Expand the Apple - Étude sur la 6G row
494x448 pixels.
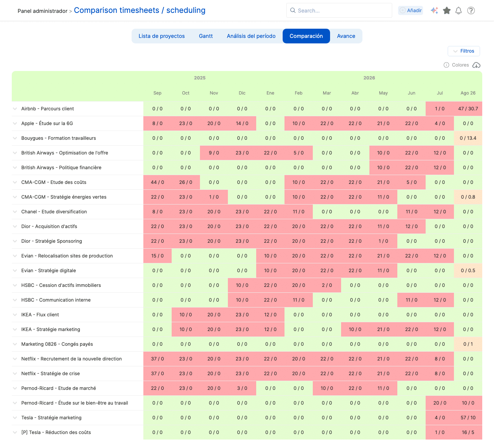[x=15, y=124]
